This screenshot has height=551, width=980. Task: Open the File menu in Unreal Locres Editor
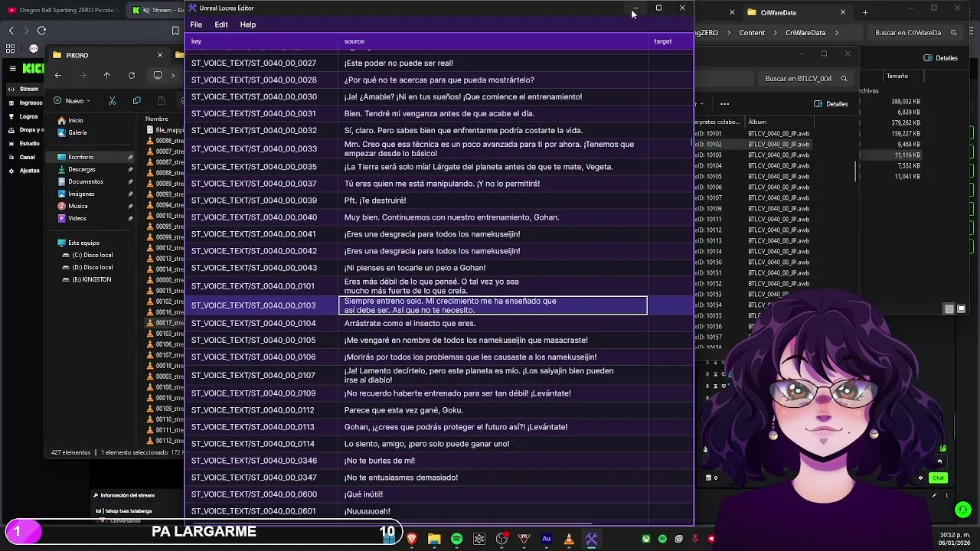(x=196, y=24)
